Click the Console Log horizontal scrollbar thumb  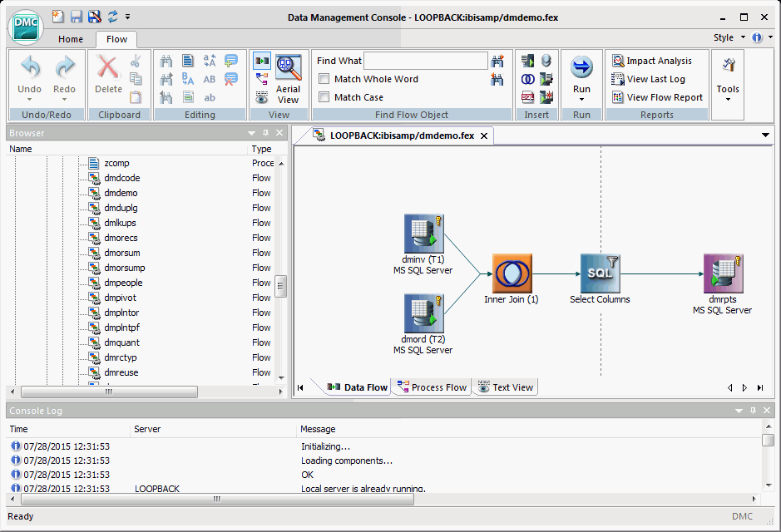pyautogui.click(x=217, y=499)
